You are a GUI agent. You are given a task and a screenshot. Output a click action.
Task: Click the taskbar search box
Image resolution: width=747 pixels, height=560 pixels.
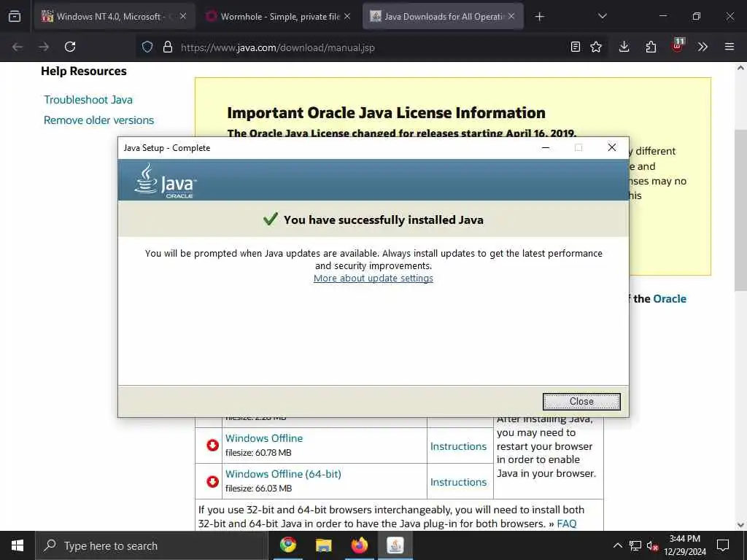[x=152, y=545]
